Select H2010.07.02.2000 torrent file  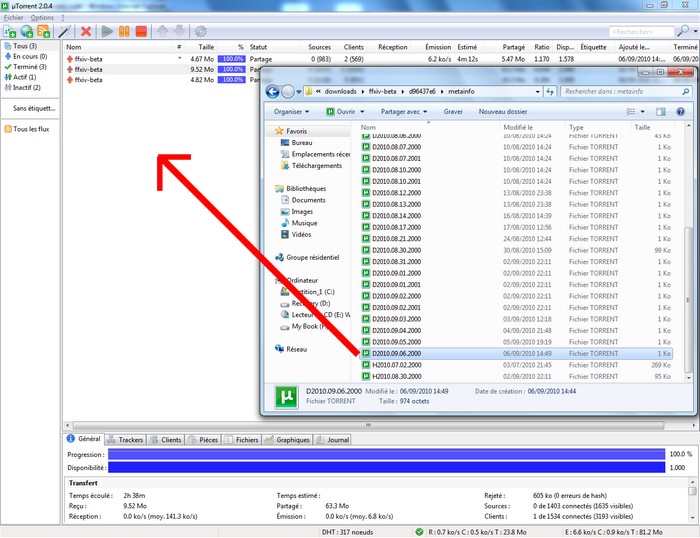coord(517,365)
